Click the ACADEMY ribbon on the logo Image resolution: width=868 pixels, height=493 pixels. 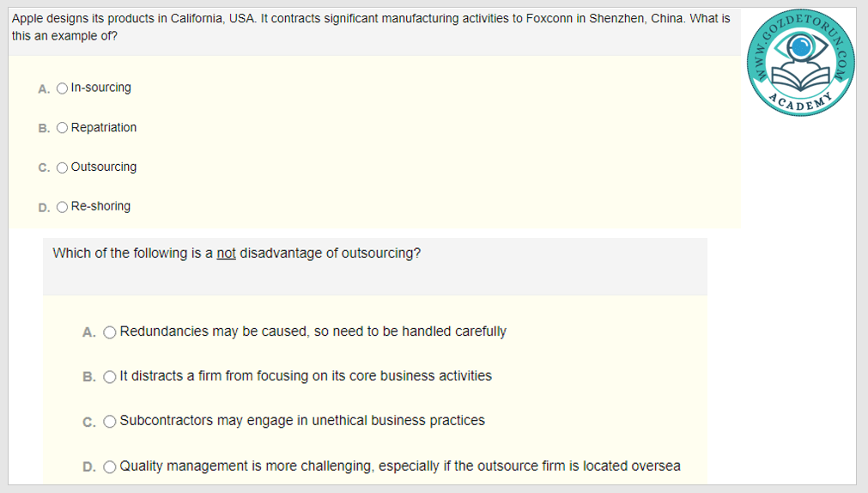pyautogui.click(x=801, y=101)
